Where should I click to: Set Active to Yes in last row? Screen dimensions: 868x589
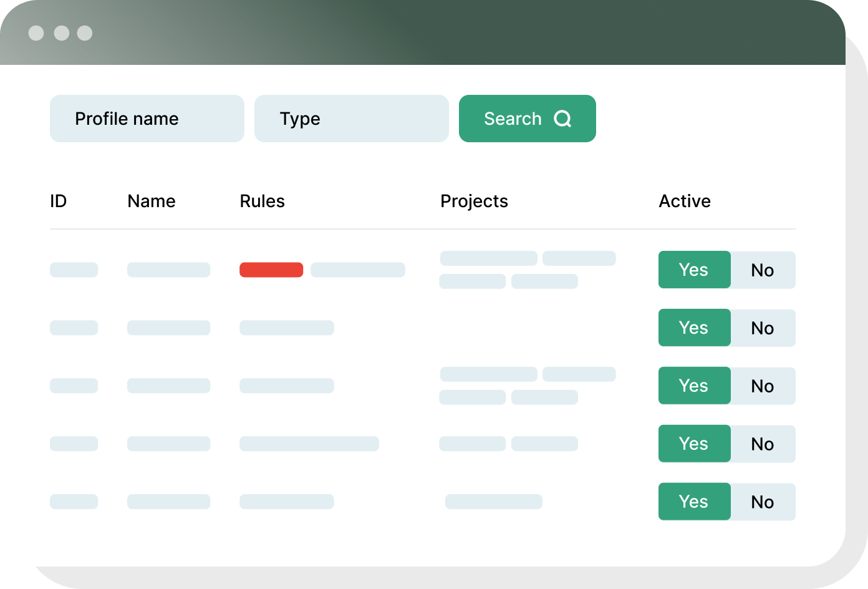coord(695,502)
